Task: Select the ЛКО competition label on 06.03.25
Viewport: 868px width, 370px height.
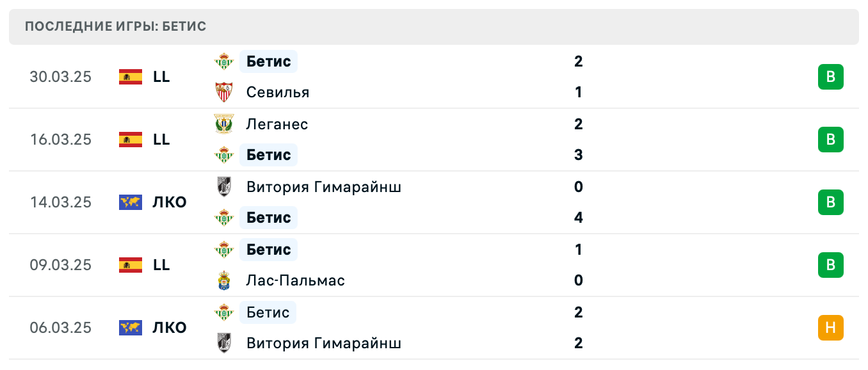Action: 168,328
